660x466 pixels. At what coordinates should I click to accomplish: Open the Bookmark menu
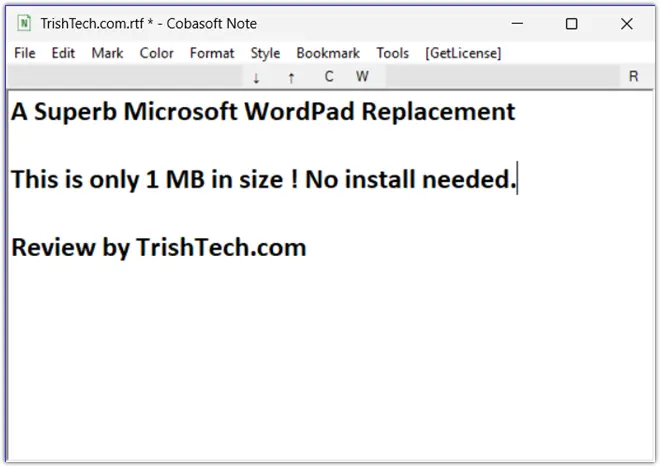click(328, 53)
